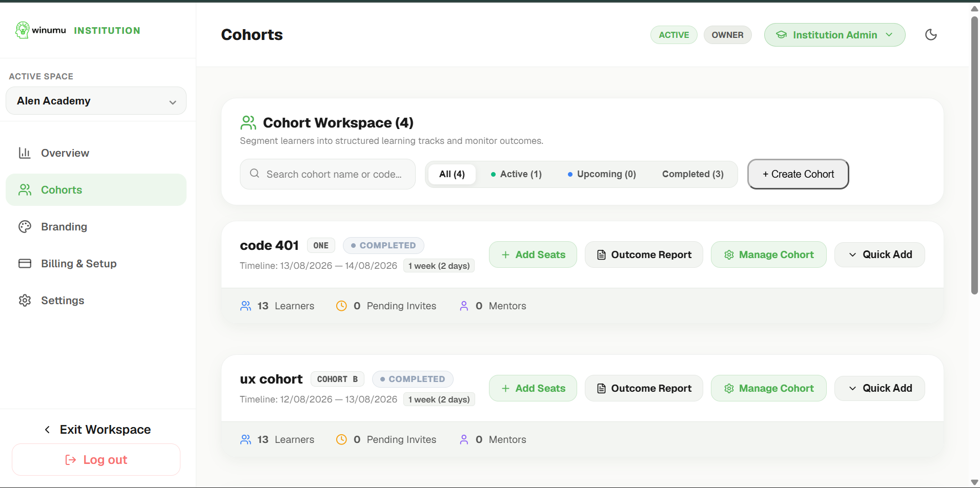The height and width of the screenshot is (488, 980).
Task: Click the ux cohort title
Action: (271, 379)
